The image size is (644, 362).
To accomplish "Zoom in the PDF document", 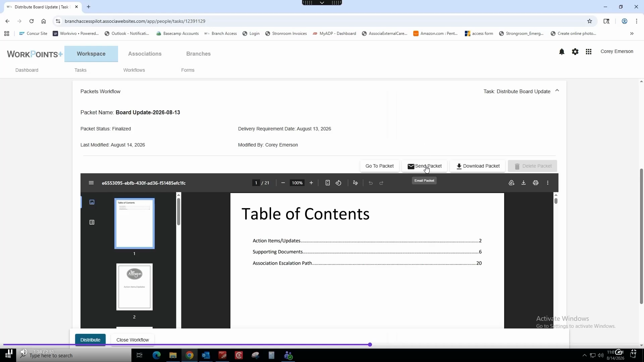I will (311, 183).
